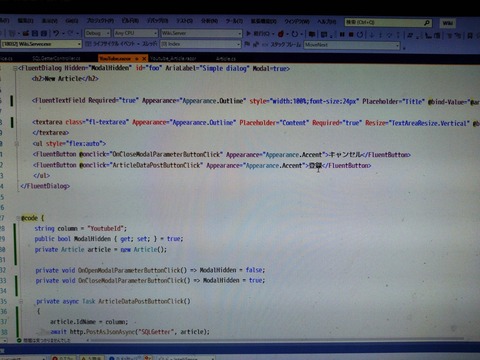
Task: Close the active orange document tab
Action: [144, 59]
